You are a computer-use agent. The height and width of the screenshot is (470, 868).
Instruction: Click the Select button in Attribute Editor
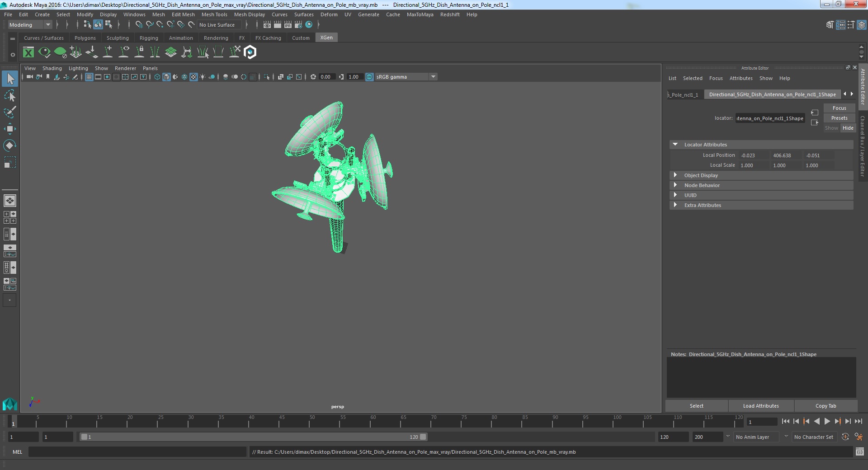click(696, 406)
